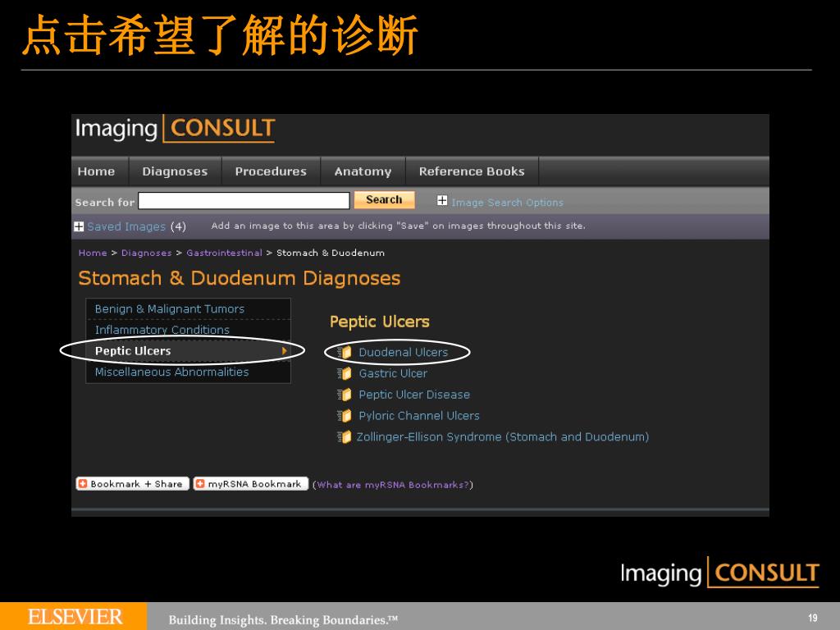Click the book icon beside Peptic Ulcer Disease
Screen dimensions: 840x630
click(x=345, y=395)
